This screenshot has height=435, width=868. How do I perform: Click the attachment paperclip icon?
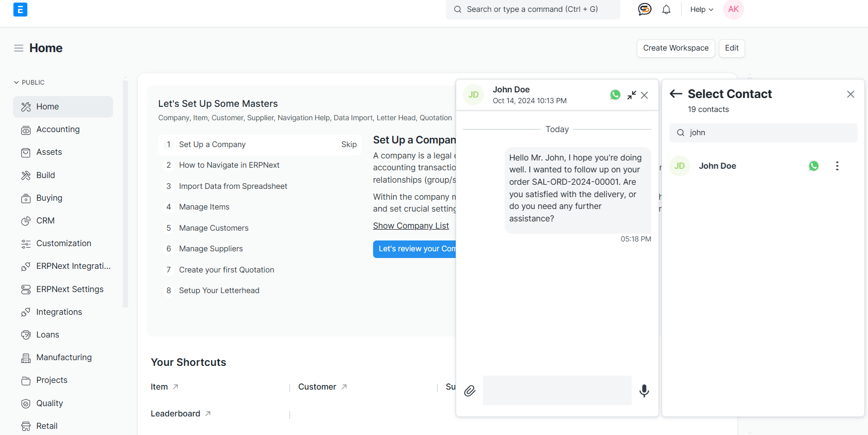point(470,391)
